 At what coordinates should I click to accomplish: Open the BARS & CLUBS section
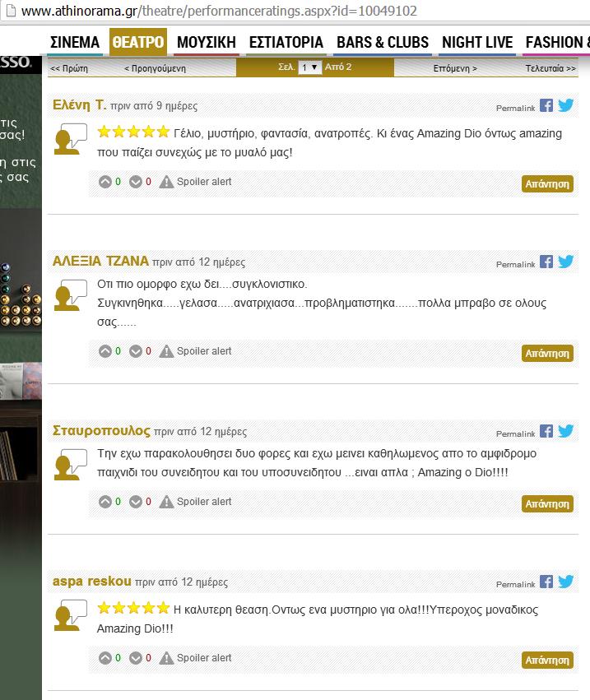(x=383, y=42)
